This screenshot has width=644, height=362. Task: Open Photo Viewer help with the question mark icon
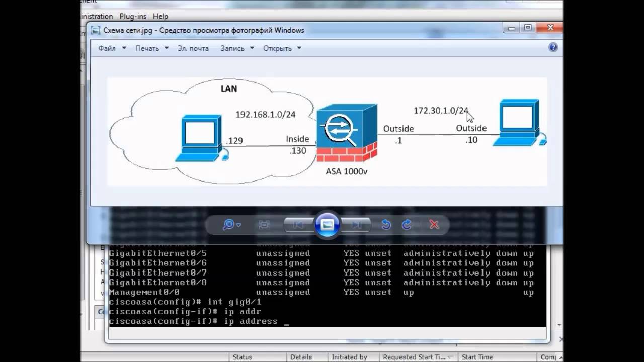[x=553, y=48]
